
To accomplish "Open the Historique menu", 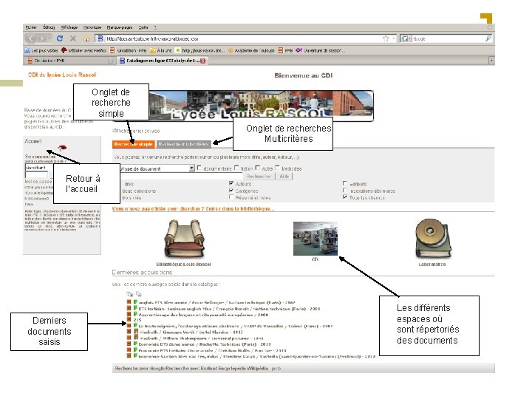I will (92, 27).
